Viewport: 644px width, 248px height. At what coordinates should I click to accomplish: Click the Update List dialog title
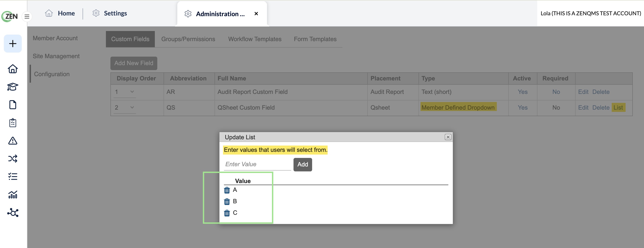(x=240, y=137)
